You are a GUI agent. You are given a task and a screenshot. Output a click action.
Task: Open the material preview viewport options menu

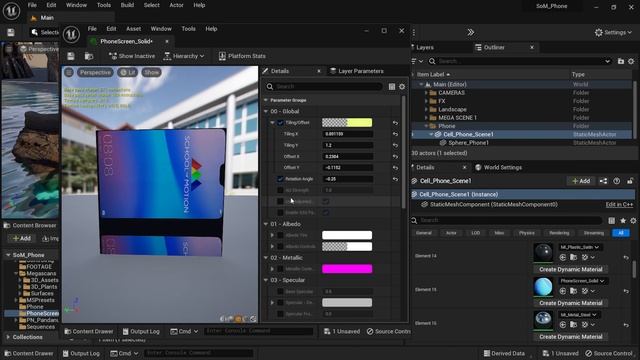69,72
